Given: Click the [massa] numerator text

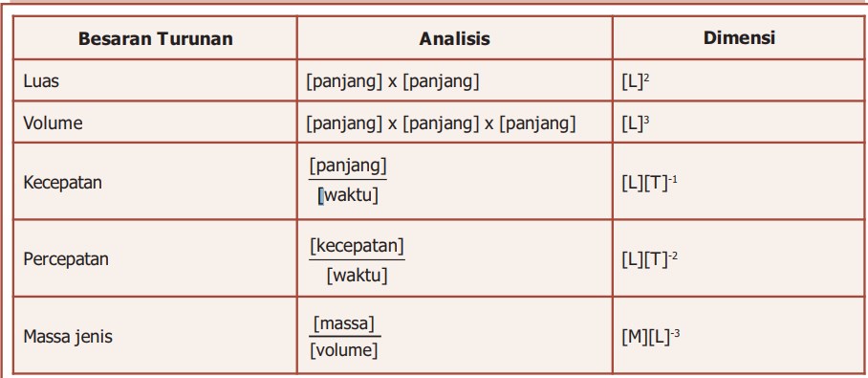Looking at the screenshot, I should [x=344, y=323].
